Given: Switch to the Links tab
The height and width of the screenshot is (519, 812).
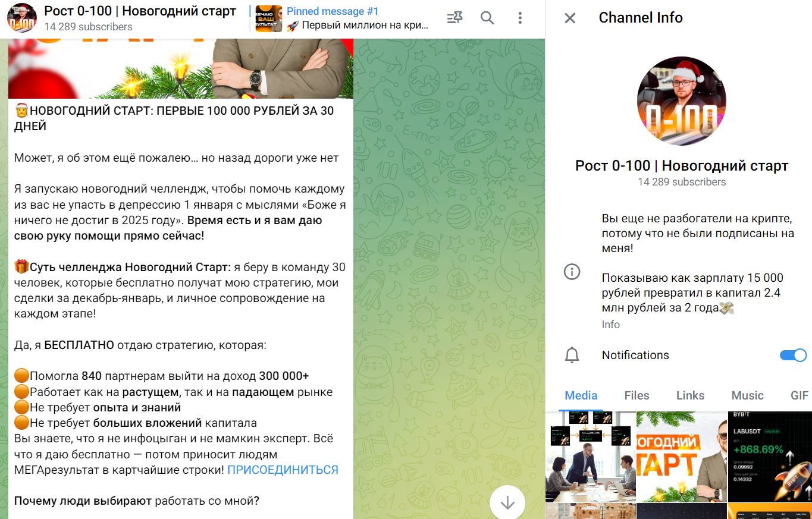Looking at the screenshot, I should pos(690,395).
